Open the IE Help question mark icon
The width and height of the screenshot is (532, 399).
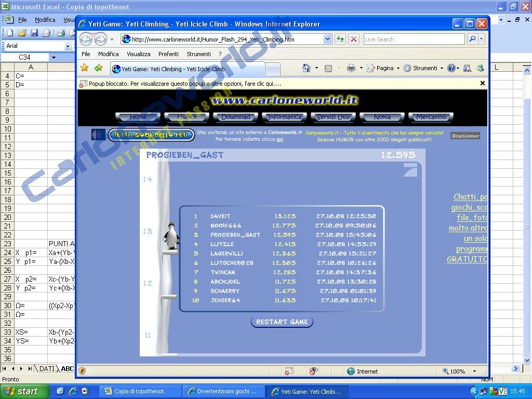(451, 68)
